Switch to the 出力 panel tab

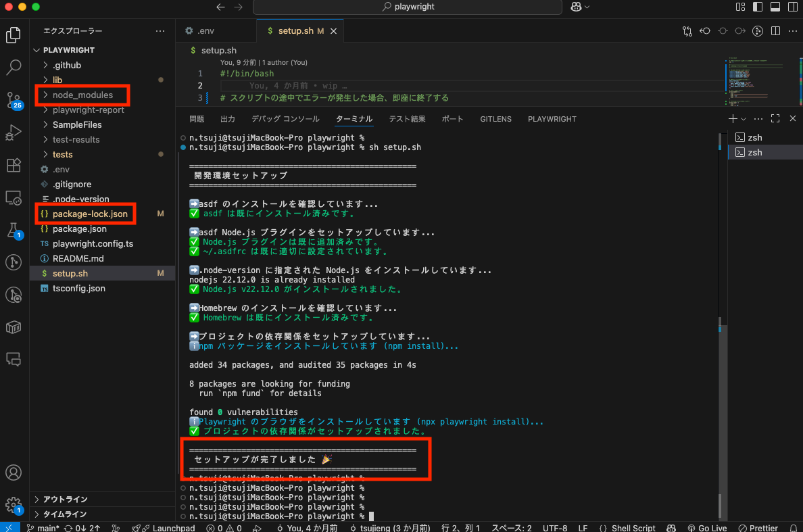(x=228, y=119)
